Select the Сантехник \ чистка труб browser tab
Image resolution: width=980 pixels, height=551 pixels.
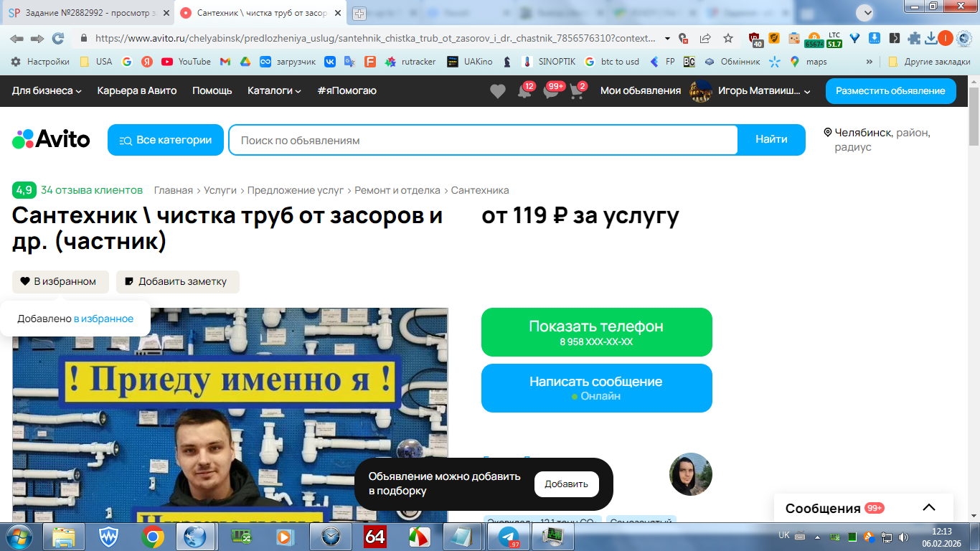(260, 13)
